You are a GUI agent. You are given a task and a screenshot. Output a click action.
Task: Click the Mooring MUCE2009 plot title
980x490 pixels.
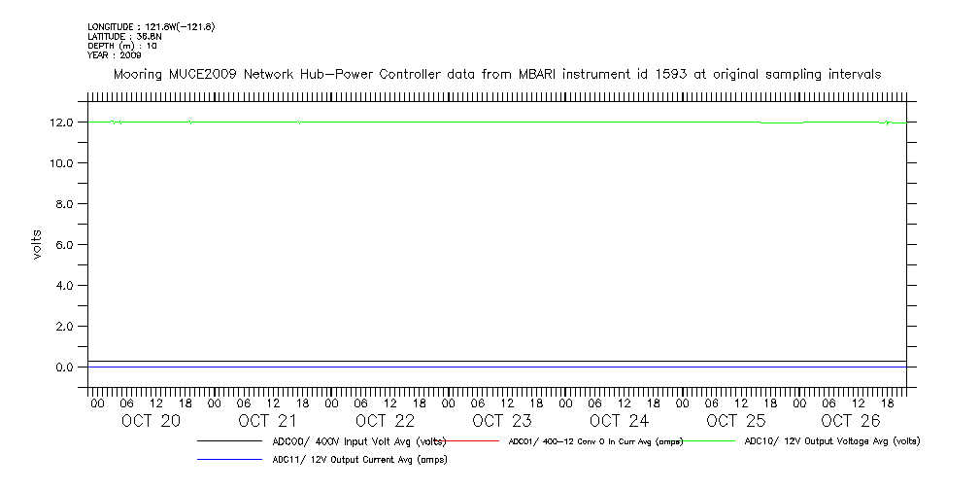coord(497,75)
